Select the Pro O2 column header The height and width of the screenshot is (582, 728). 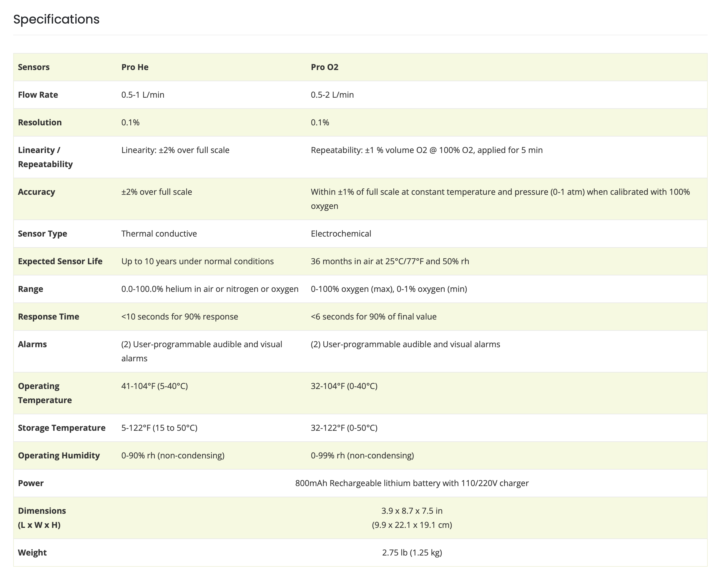tap(324, 67)
